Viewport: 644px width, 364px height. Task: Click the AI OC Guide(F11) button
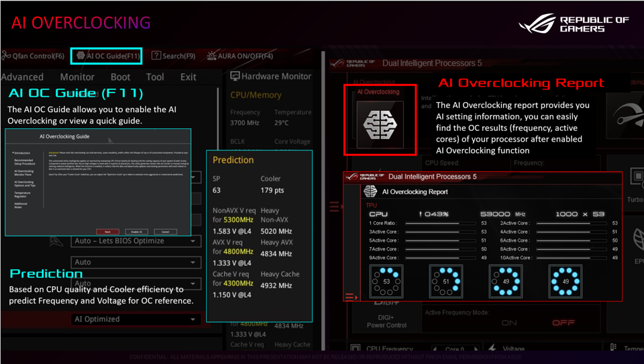tap(107, 56)
